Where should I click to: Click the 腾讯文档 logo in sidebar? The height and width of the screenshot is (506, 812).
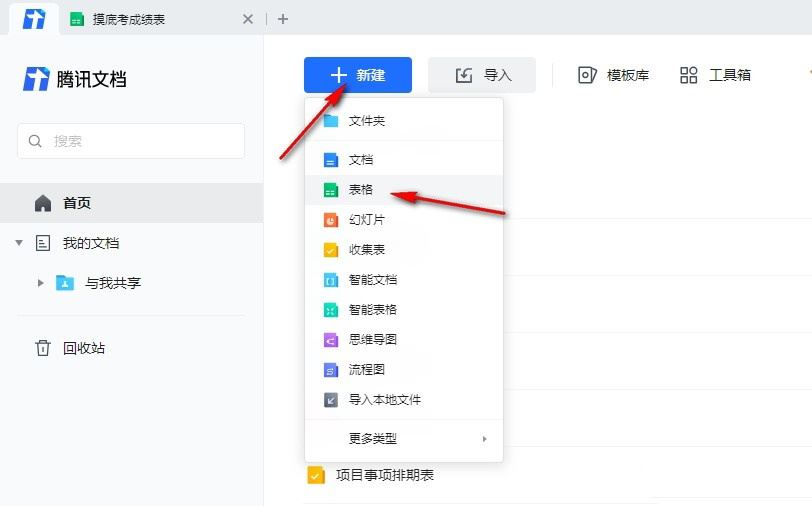point(75,79)
